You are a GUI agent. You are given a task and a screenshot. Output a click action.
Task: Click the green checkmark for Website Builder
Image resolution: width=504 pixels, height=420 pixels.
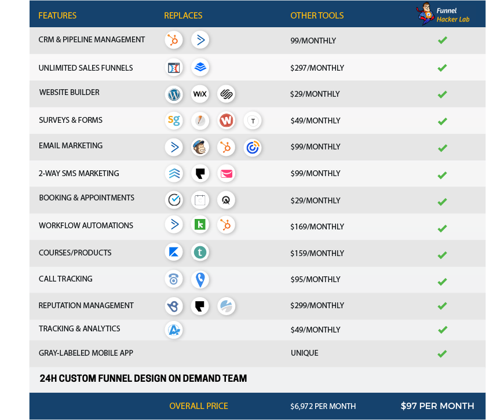click(x=443, y=94)
